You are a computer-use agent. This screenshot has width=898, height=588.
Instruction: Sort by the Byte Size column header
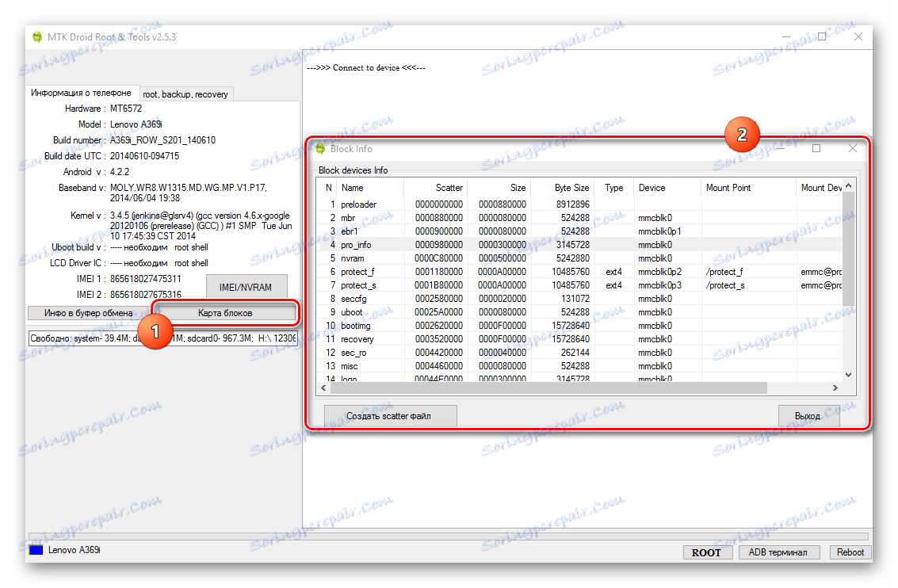(x=563, y=188)
